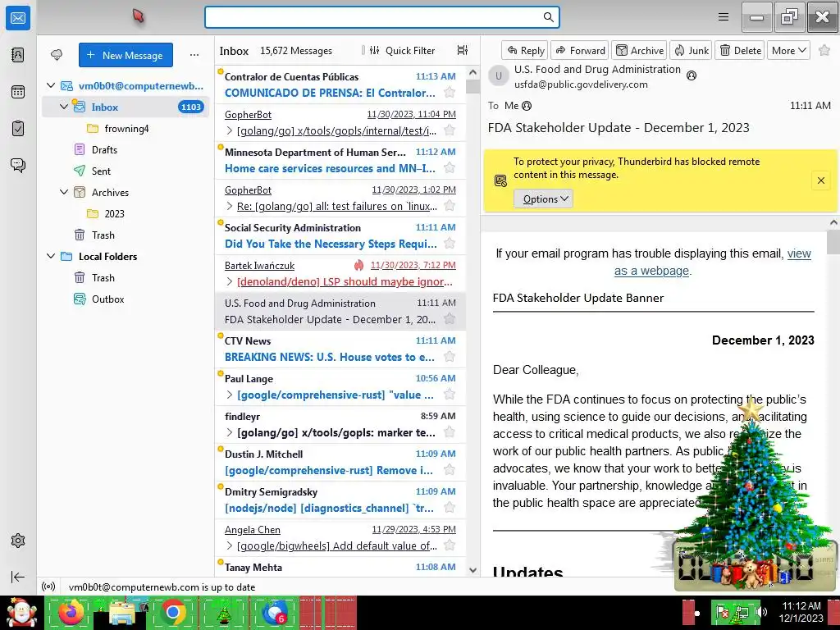
Task: Toggle the Quick Filter bar
Action: [x=402, y=50]
